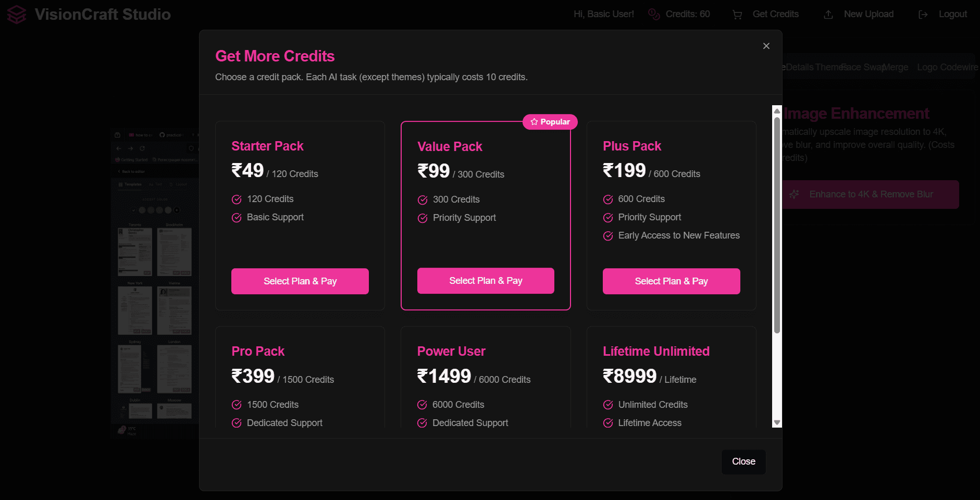
Task: Close the credits dialog with X icon
Action: [766, 46]
